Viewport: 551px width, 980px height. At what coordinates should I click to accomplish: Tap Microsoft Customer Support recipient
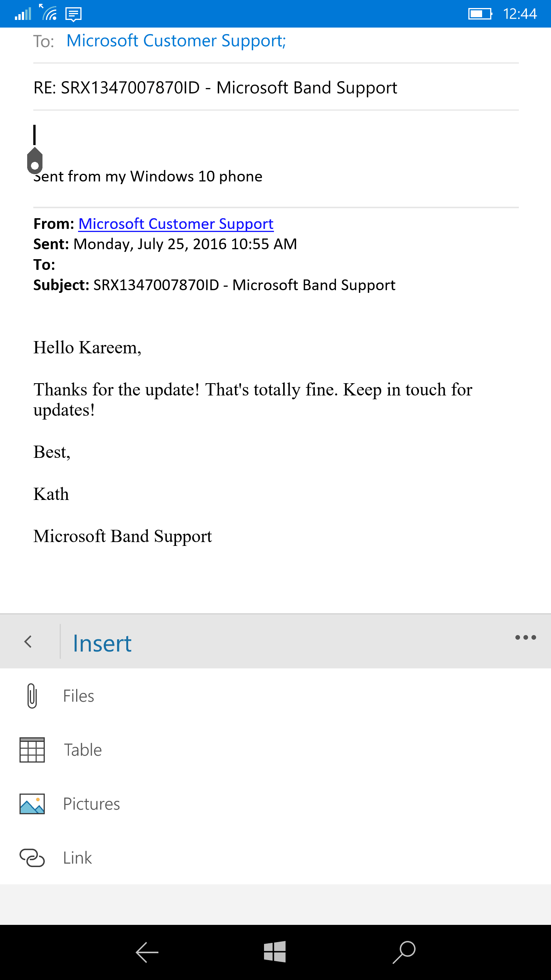(x=176, y=41)
